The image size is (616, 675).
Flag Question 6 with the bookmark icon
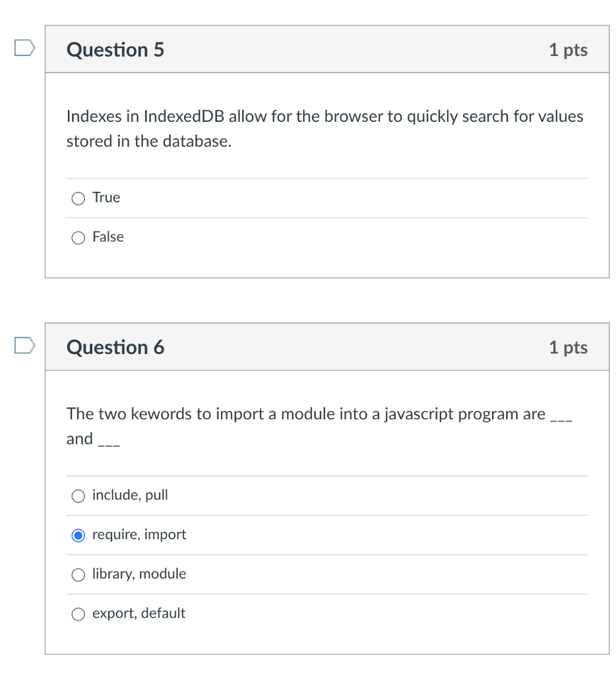point(24,346)
